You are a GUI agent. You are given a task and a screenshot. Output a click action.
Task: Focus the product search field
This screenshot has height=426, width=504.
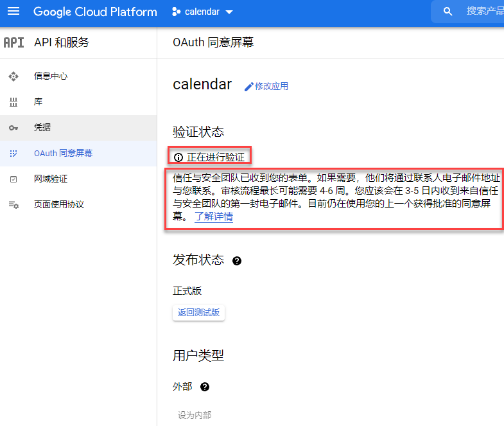[x=468, y=12]
